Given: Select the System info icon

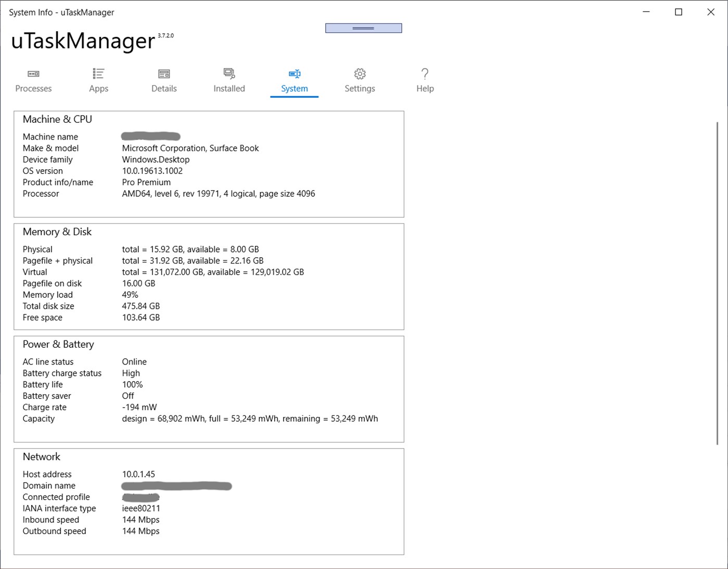Looking at the screenshot, I should [294, 73].
